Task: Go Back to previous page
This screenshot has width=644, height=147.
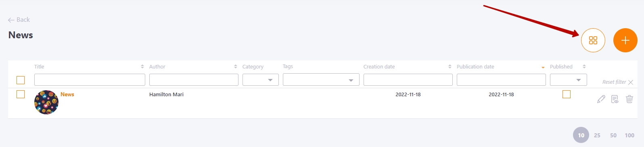Action: click(x=19, y=20)
